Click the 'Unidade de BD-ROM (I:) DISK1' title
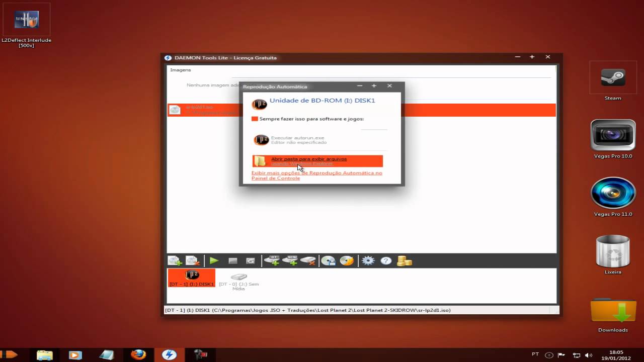This screenshot has width=644, height=362. pos(323,101)
